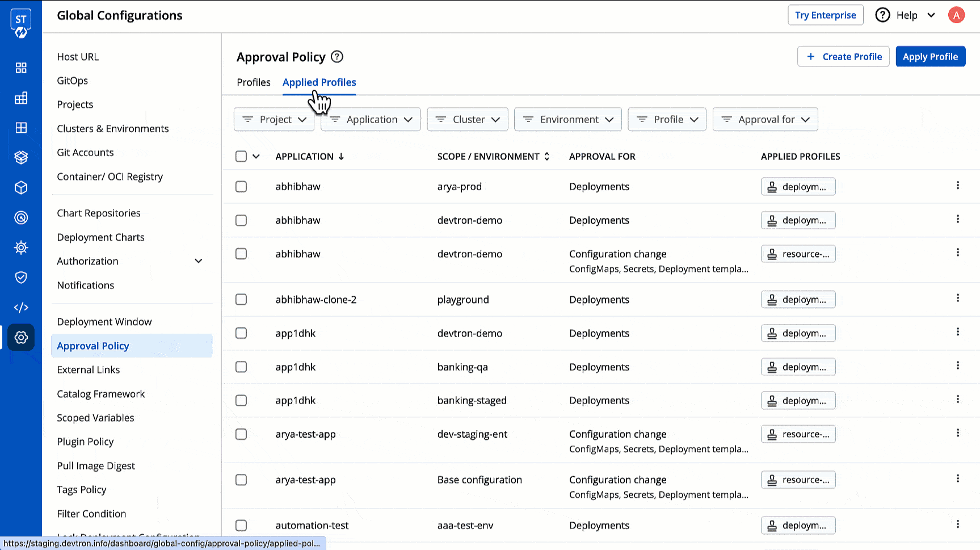This screenshot has height=550, width=980.
Task: Click the Devtron ST logo icon
Action: coord(21,23)
